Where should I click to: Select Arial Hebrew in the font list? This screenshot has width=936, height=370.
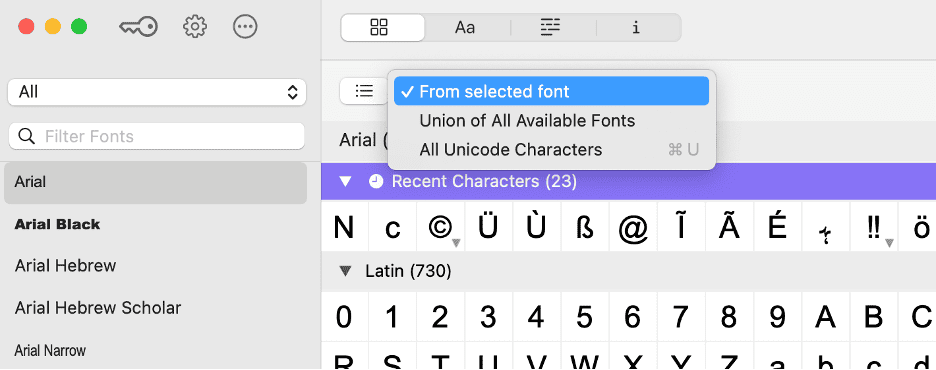click(x=155, y=266)
